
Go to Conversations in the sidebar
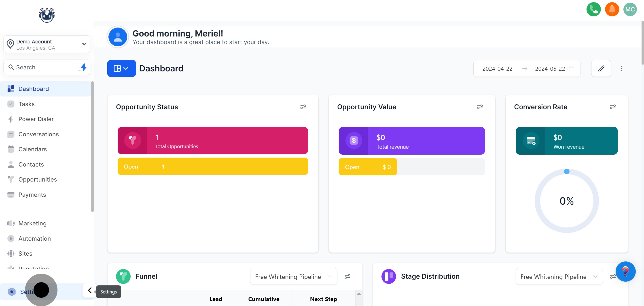38,134
